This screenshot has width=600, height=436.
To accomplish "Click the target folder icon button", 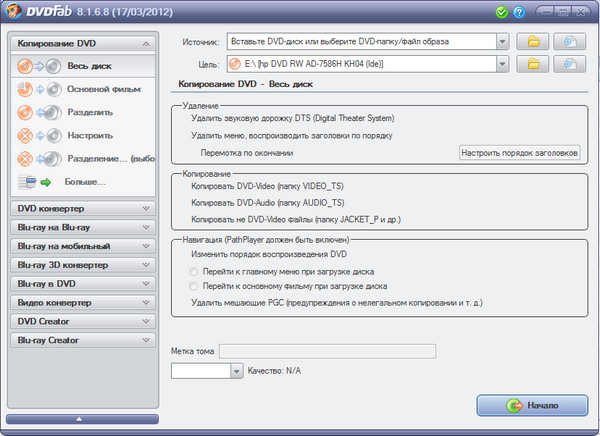I will click(533, 64).
